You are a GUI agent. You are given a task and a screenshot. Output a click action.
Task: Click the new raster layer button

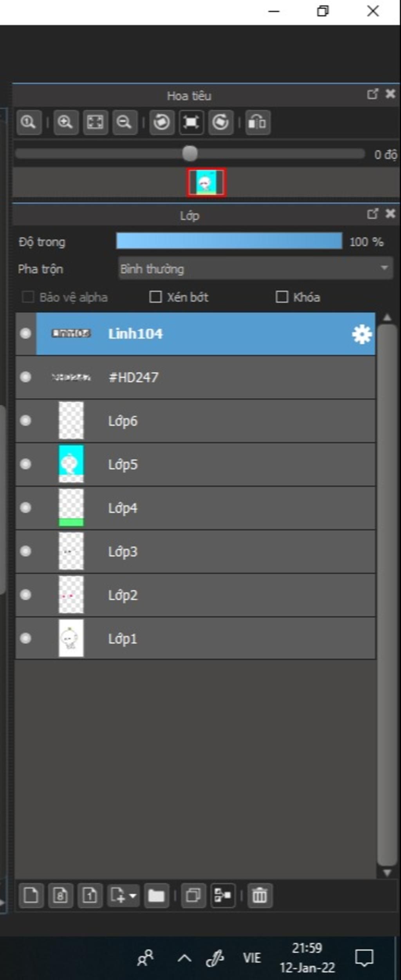(x=31, y=895)
